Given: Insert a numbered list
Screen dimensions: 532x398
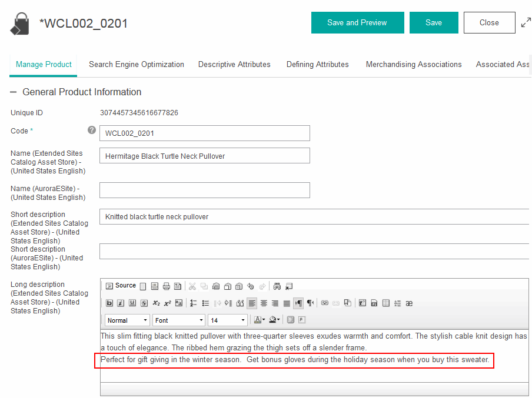Looking at the screenshot, I should click(x=194, y=303).
